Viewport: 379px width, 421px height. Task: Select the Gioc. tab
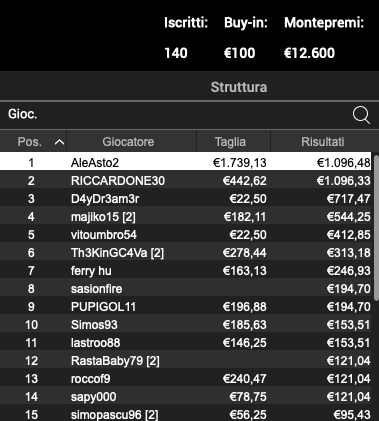coord(23,114)
